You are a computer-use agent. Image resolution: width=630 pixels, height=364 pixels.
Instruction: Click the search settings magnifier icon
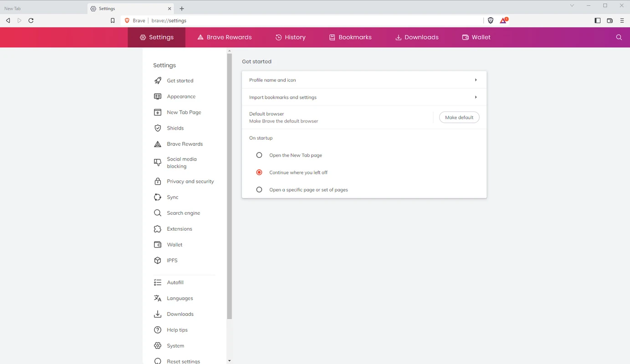pos(619,37)
